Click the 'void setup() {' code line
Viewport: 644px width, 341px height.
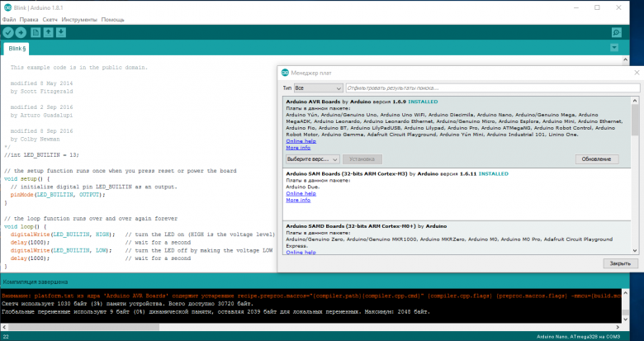pos(27,178)
